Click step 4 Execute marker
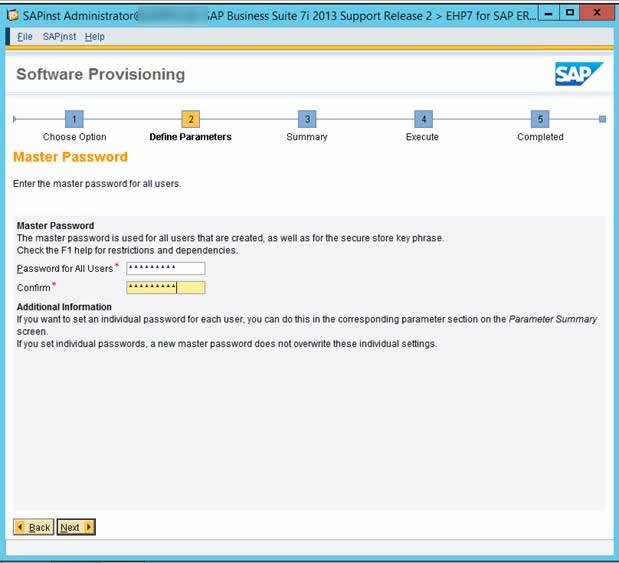Image resolution: width=619 pixels, height=563 pixels. tap(423, 119)
